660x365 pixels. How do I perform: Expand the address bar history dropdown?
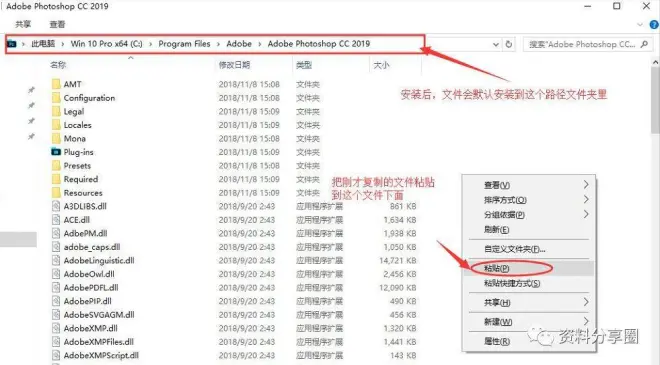pyautogui.click(x=496, y=44)
